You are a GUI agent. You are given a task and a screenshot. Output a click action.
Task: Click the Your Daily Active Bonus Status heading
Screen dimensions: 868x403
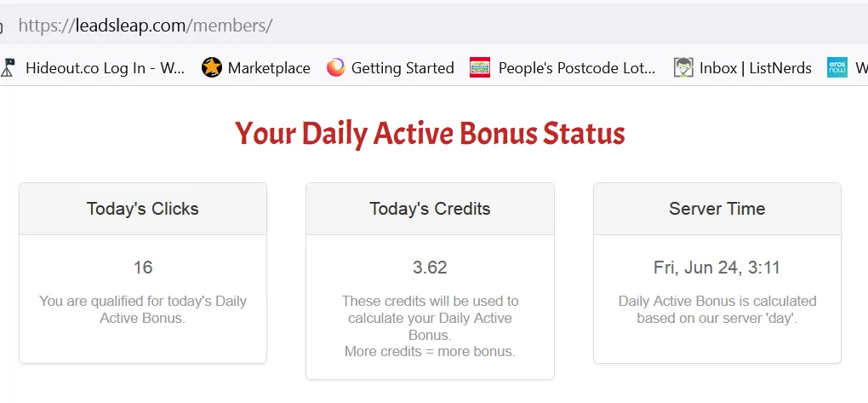[x=430, y=134]
